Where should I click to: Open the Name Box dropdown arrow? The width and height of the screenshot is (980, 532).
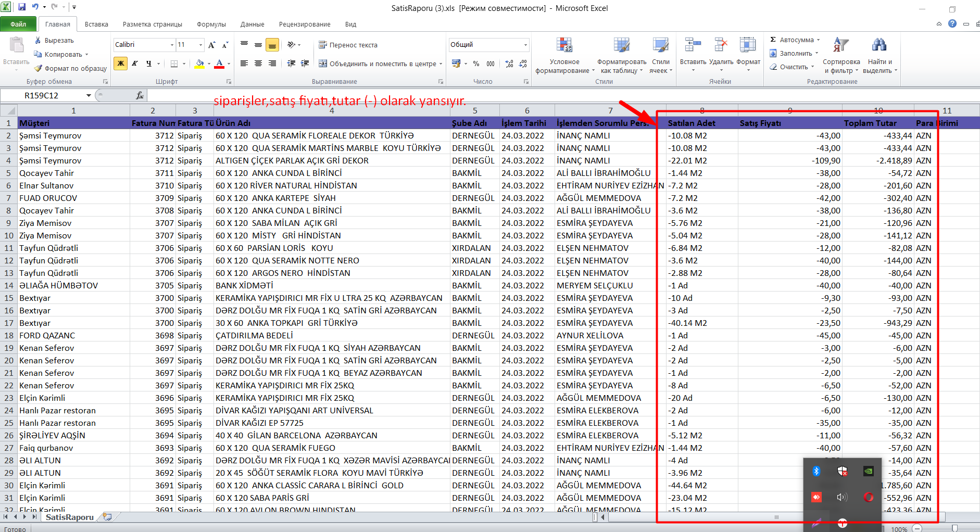pos(89,95)
